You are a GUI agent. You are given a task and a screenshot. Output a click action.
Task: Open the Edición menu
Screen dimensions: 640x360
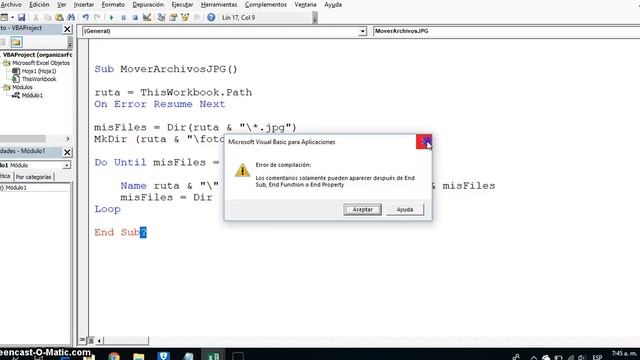39,4
